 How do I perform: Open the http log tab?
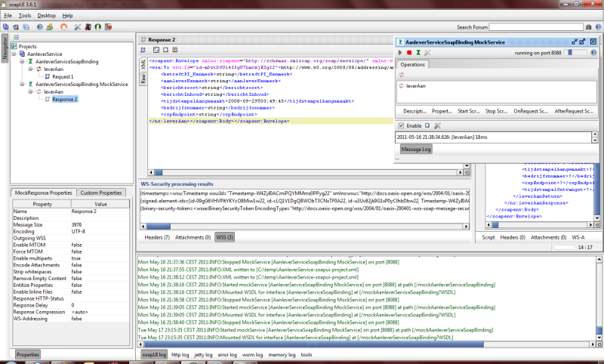point(180,354)
